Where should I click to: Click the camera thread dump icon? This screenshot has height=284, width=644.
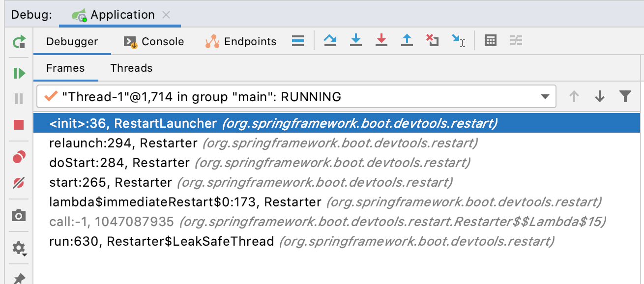pos(19,215)
